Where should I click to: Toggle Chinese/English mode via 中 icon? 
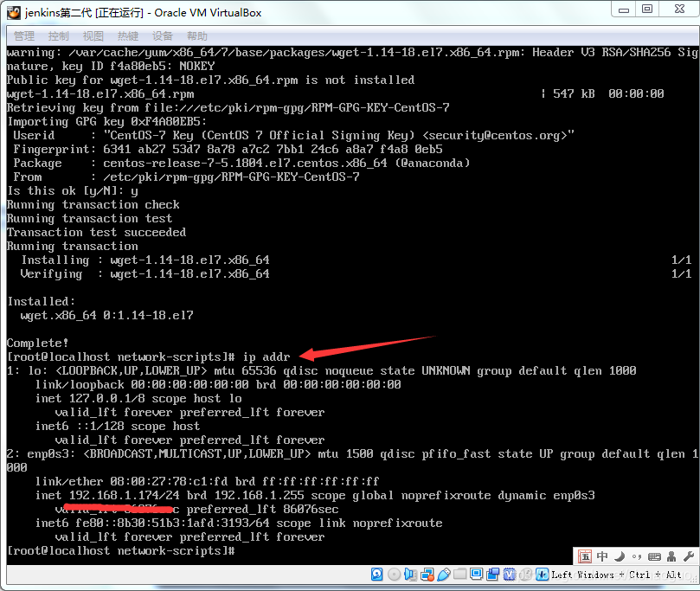pos(602,556)
